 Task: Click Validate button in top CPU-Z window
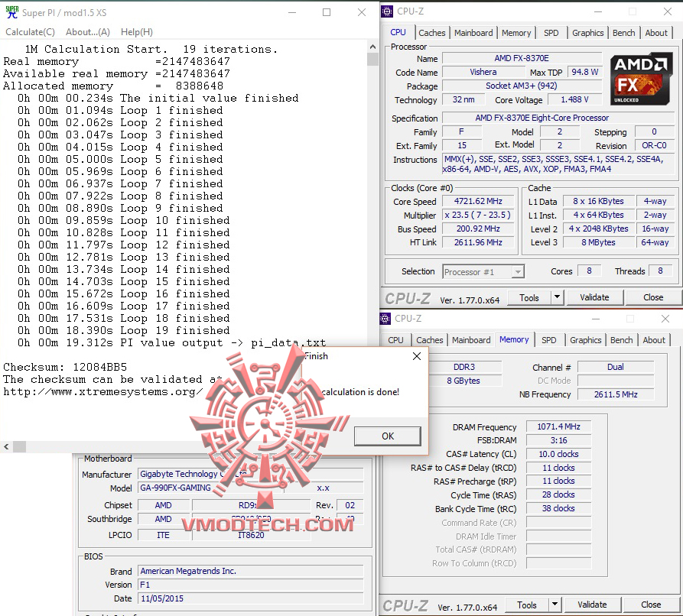tap(594, 298)
